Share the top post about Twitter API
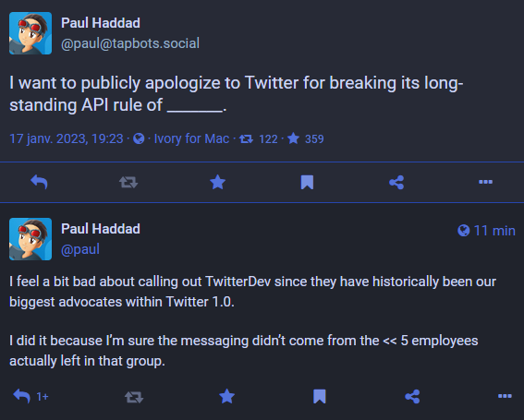This screenshot has width=524, height=420. pos(396,182)
